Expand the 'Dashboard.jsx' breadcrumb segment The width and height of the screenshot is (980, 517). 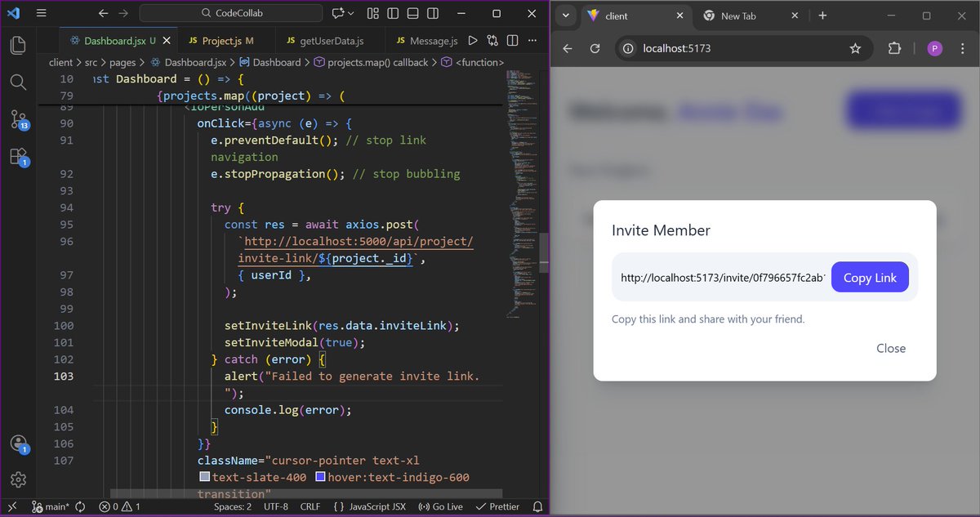click(188, 62)
